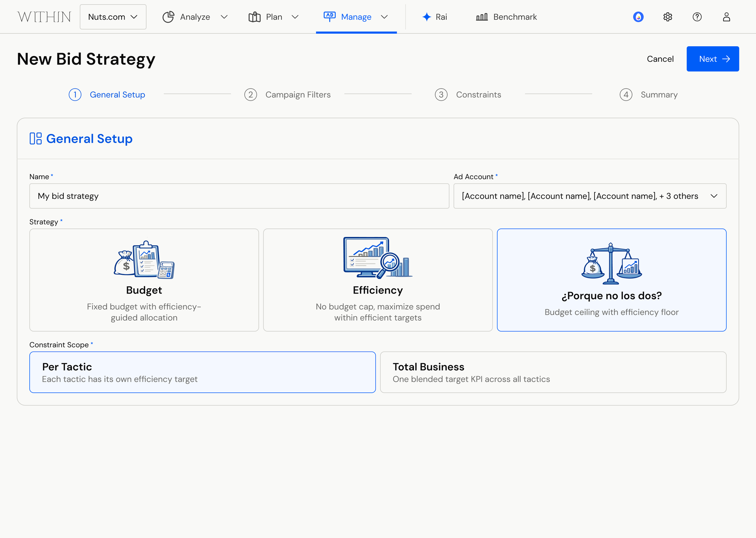Click the 'General Setup' section title

click(x=90, y=139)
